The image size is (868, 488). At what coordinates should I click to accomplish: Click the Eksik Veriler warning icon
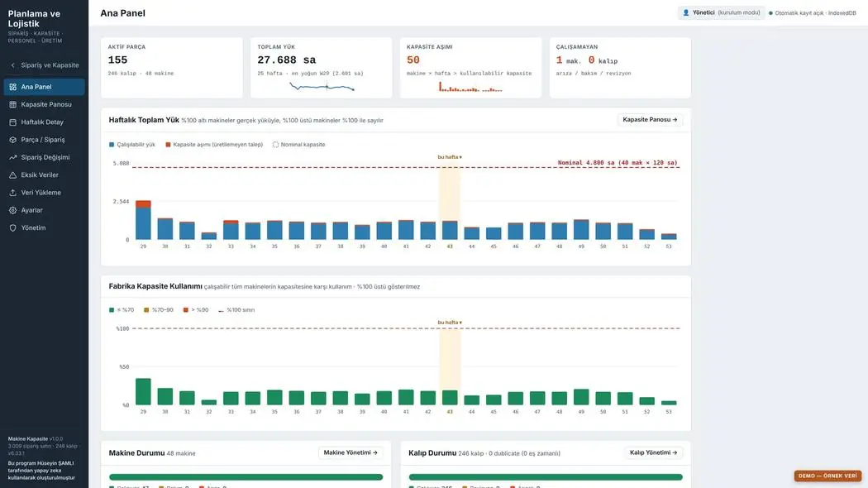[x=12, y=175]
